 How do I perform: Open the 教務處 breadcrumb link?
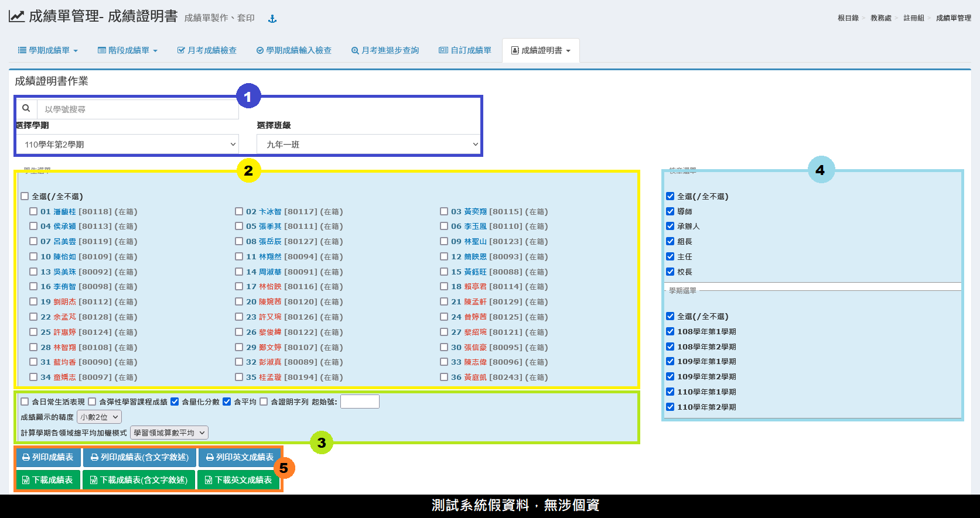pos(880,18)
